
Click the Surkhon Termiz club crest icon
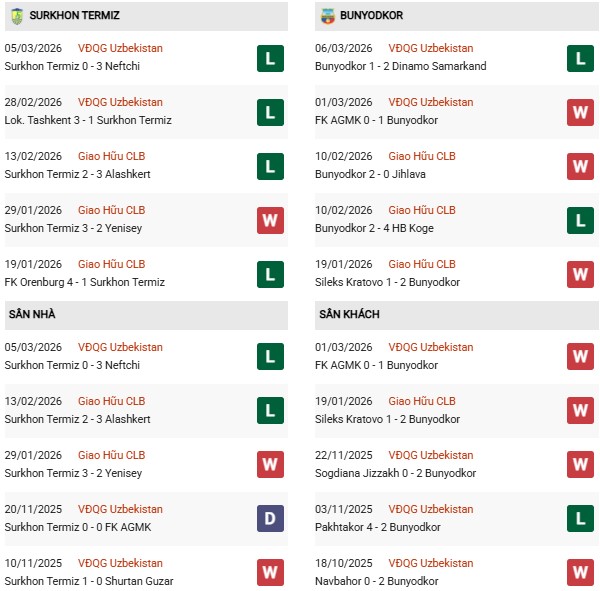(x=17, y=16)
